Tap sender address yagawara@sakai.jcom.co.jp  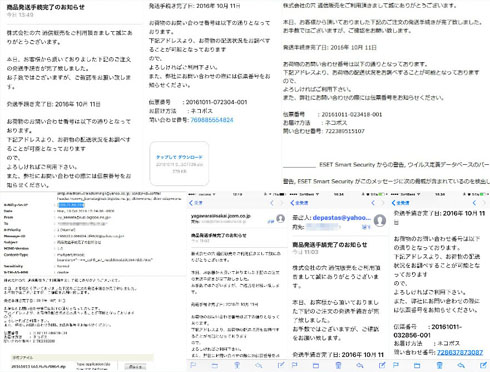221,216
